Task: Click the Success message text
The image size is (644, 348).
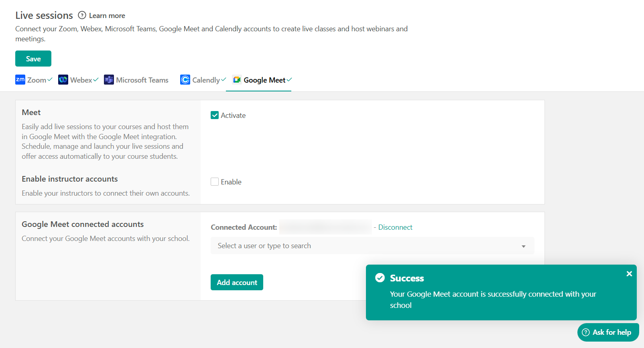Action: tap(493, 299)
